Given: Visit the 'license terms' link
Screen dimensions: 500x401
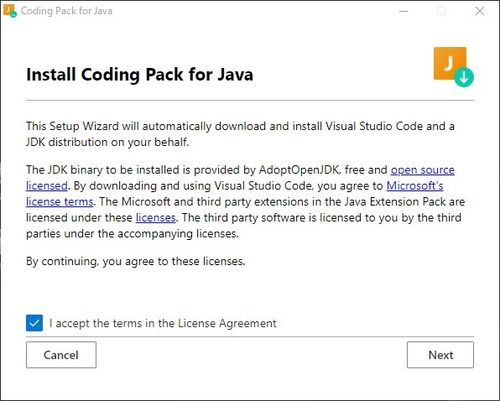Looking at the screenshot, I should (x=60, y=202).
